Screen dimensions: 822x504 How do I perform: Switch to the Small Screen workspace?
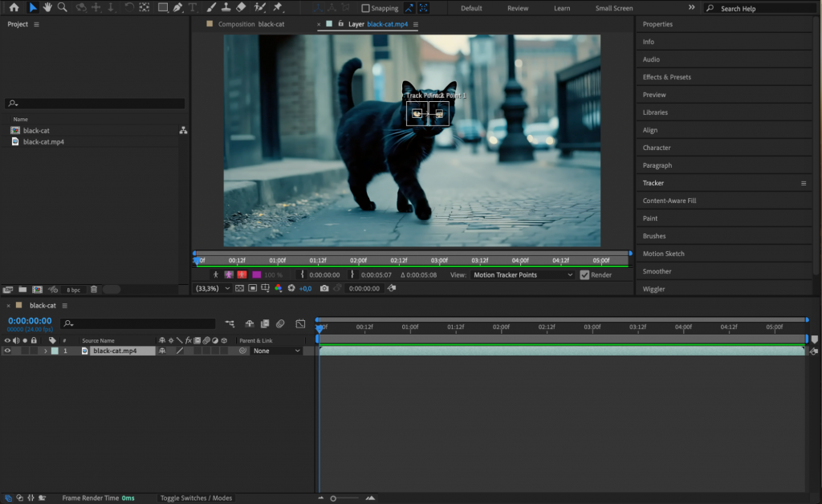[614, 8]
